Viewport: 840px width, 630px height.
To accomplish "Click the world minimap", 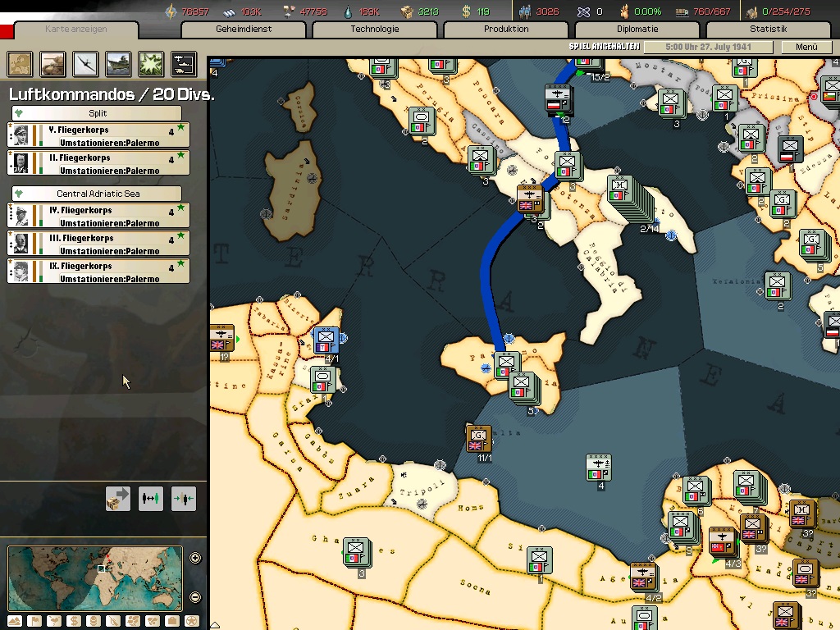I will pos(95,578).
